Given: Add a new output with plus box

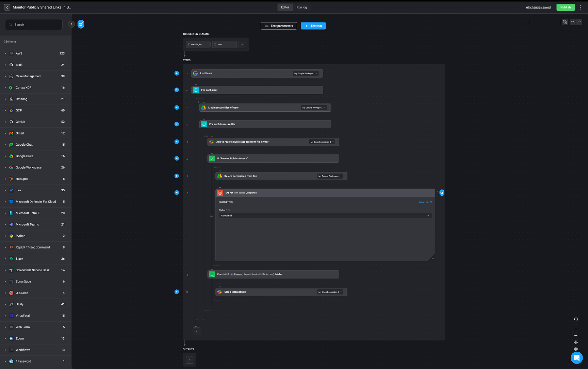Looking at the screenshot, I should 190,360.
